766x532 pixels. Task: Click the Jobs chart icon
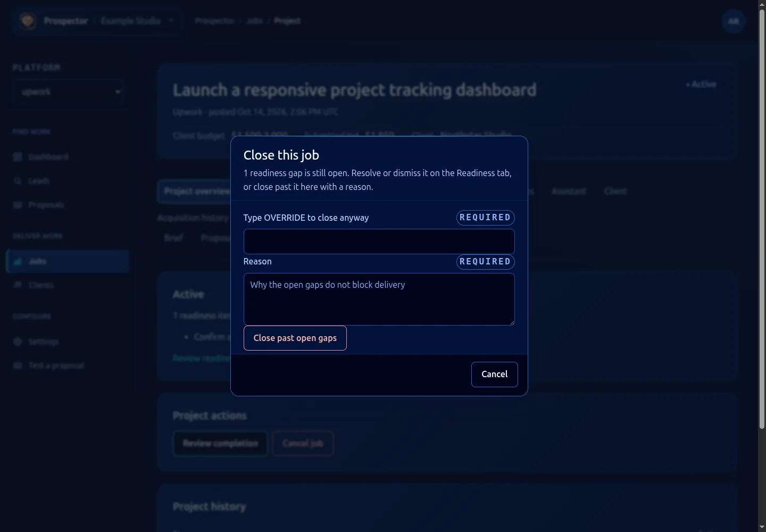[x=18, y=261]
